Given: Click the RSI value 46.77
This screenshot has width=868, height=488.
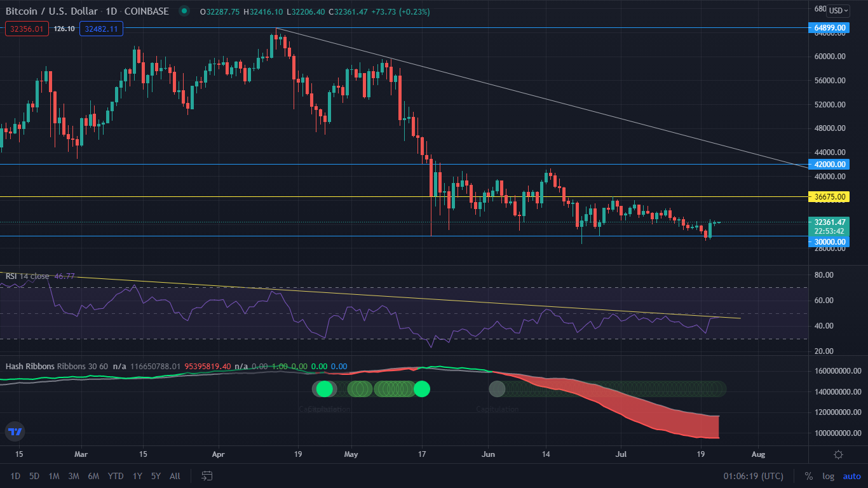Looking at the screenshot, I should 65,276.
